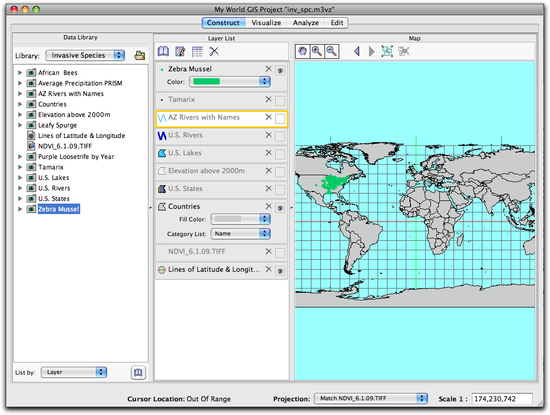Select the pan hand tool in Map toolbar

302,52
